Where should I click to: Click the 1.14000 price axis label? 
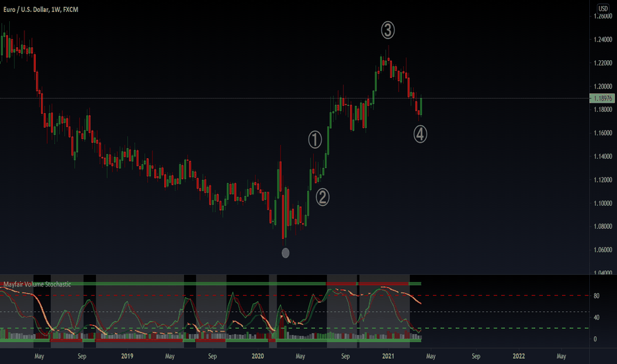(x=603, y=156)
